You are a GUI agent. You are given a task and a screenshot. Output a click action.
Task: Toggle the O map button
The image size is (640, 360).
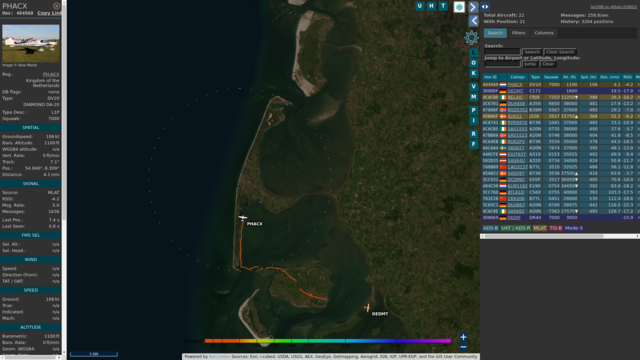point(473,63)
